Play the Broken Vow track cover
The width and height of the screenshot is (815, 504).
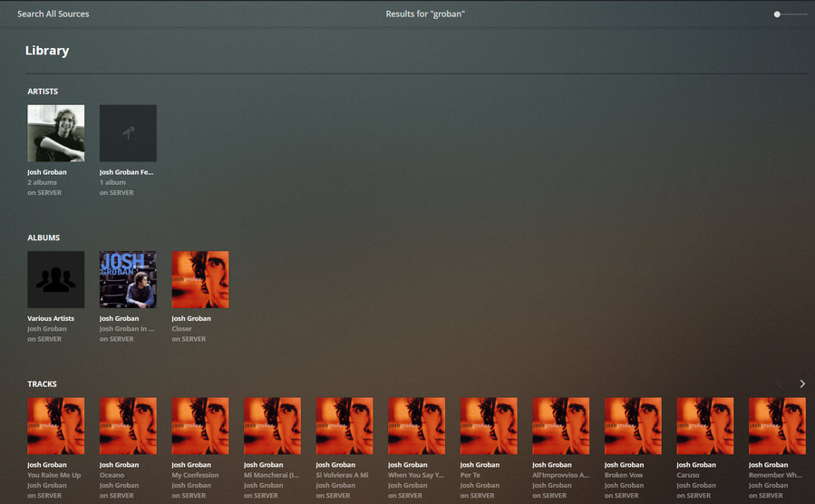coord(633,426)
